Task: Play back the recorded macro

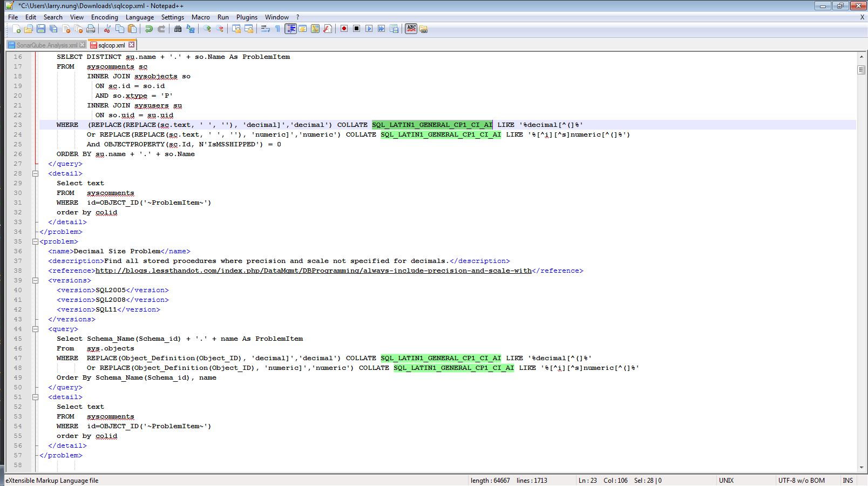Action: [x=369, y=29]
